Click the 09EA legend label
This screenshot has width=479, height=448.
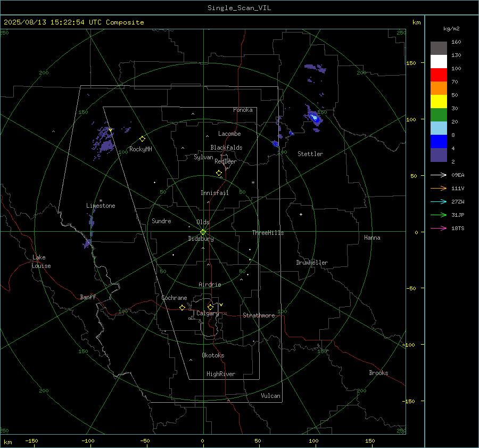[x=458, y=175]
